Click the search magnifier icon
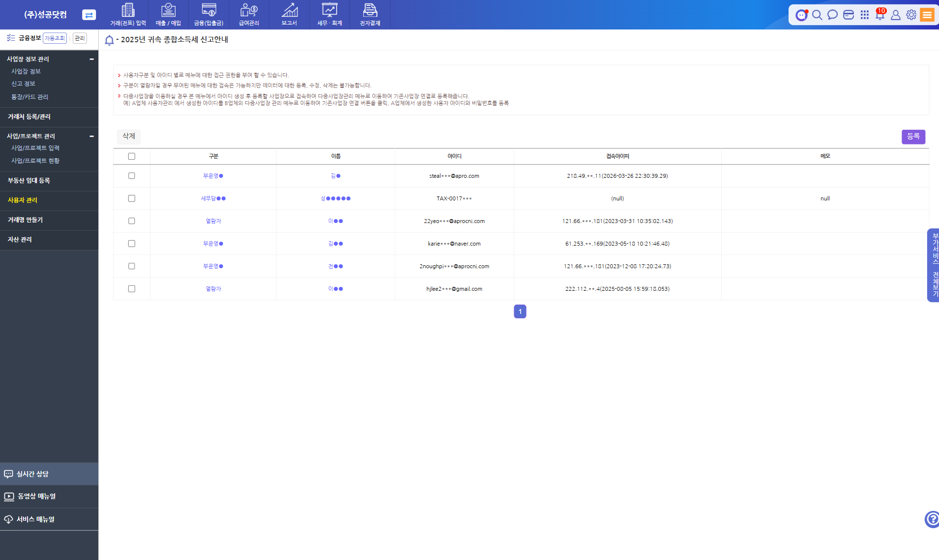Viewport: 939px width, 560px height. click(817, 15)
